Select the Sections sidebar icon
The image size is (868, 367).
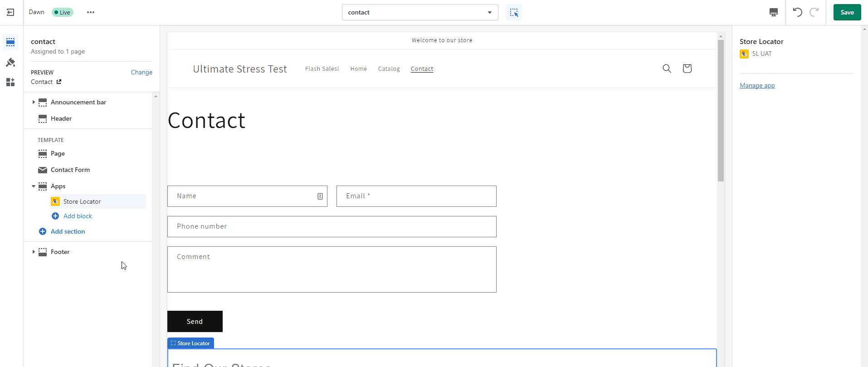10,42
